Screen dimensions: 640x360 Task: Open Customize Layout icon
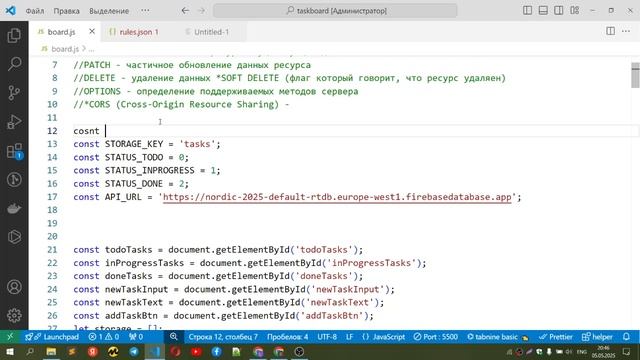(x=575, y=10)
